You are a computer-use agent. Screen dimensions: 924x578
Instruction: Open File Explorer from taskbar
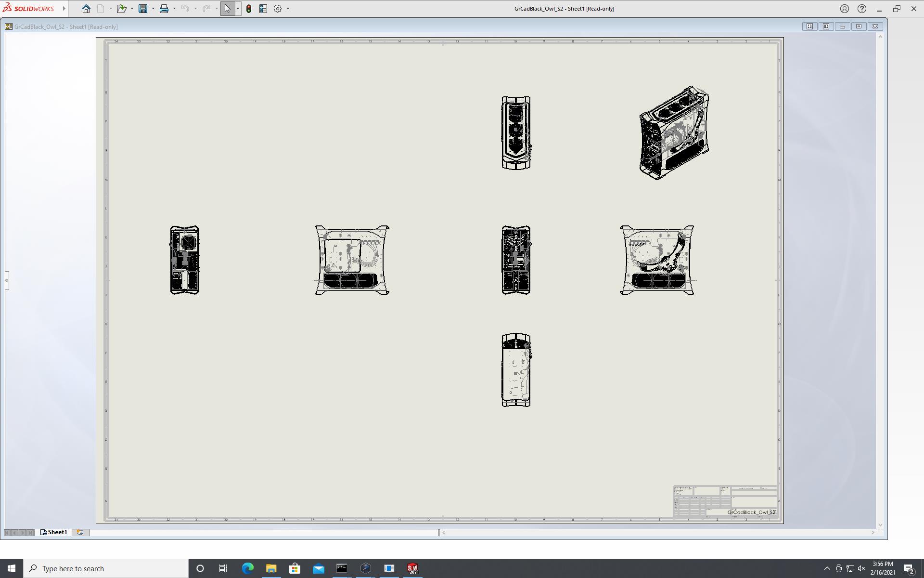point(271,568)
